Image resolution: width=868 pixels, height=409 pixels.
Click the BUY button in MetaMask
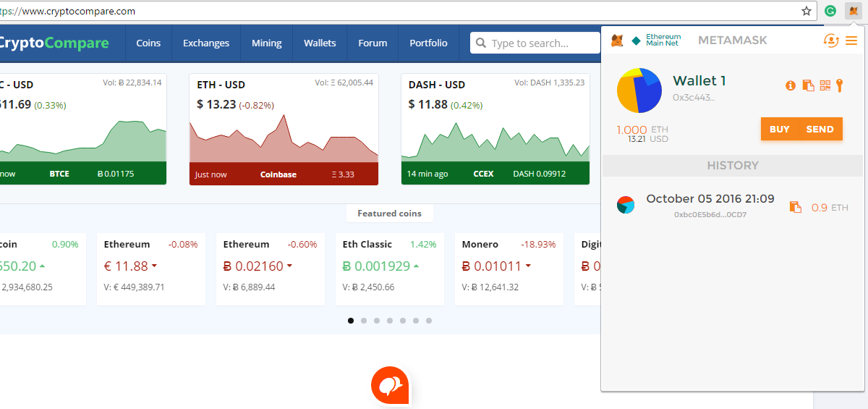pyautogui.click(x=780, y=129)
